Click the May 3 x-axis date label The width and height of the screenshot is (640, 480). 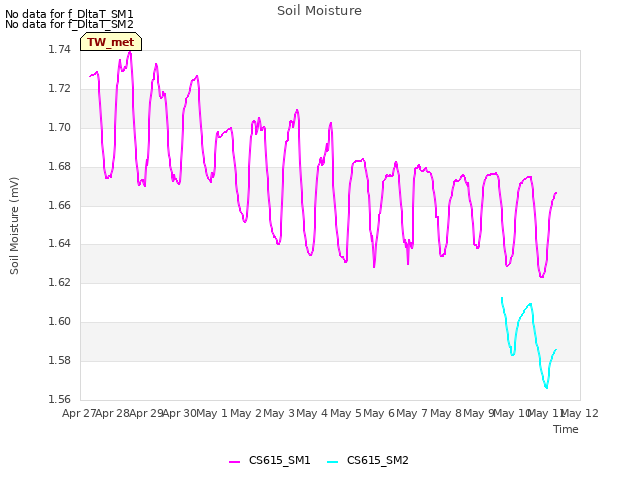(x=279, y=413)
